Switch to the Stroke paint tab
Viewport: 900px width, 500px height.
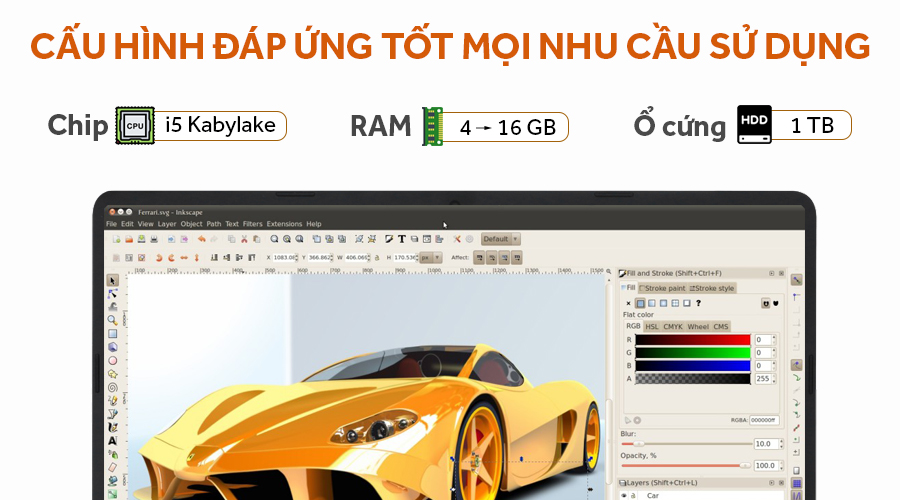coord(662,288)
